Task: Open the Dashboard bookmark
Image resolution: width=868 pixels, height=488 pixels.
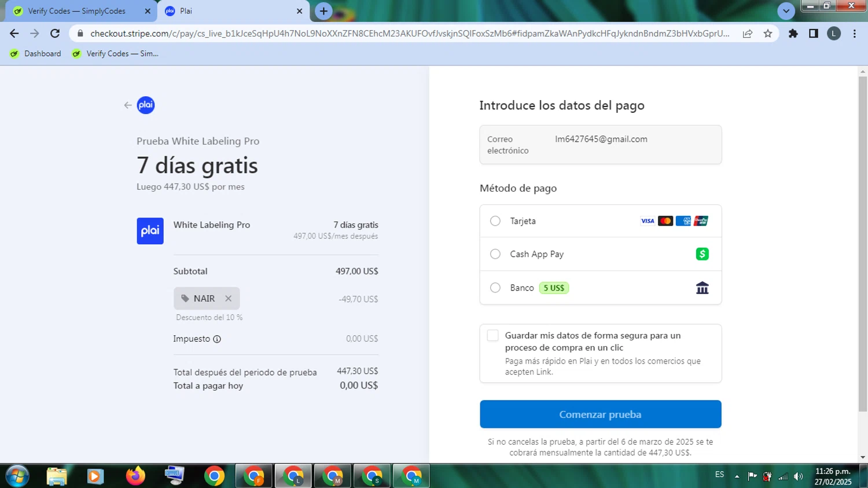Action: (x=35, y=54)
